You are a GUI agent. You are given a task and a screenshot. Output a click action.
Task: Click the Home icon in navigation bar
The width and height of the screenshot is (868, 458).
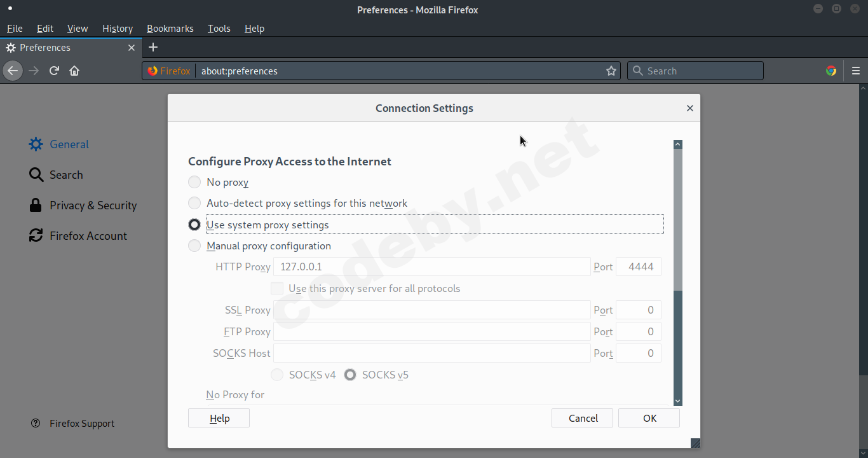tap(74, 71)
